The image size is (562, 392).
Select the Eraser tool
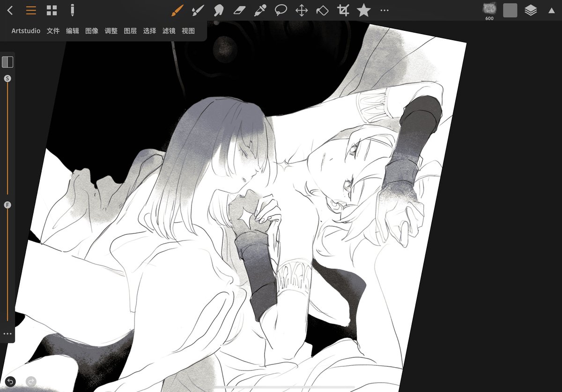pyautogui.click(x=239, y=10)
